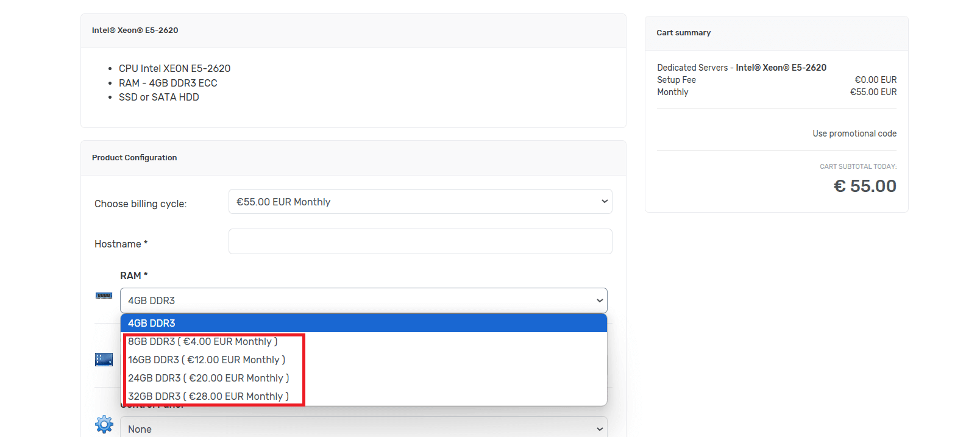The image size is (980, 437).
Task: Click the € 55.00 cart subtotal
Action: (x=865, y=186)
